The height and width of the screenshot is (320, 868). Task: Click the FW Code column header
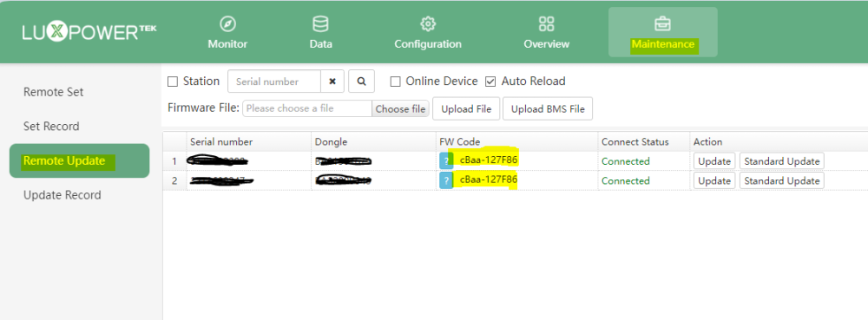517,142
